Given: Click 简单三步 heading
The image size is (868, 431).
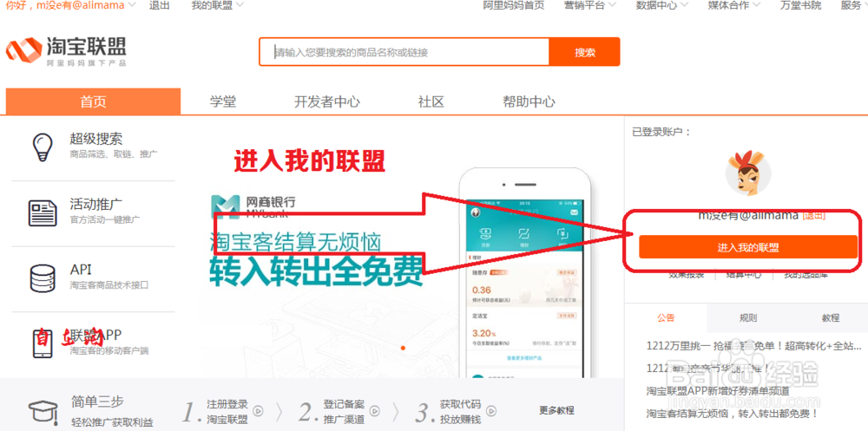Looking at the screenshot, I should pyautogui.click(x=97, y=402).
